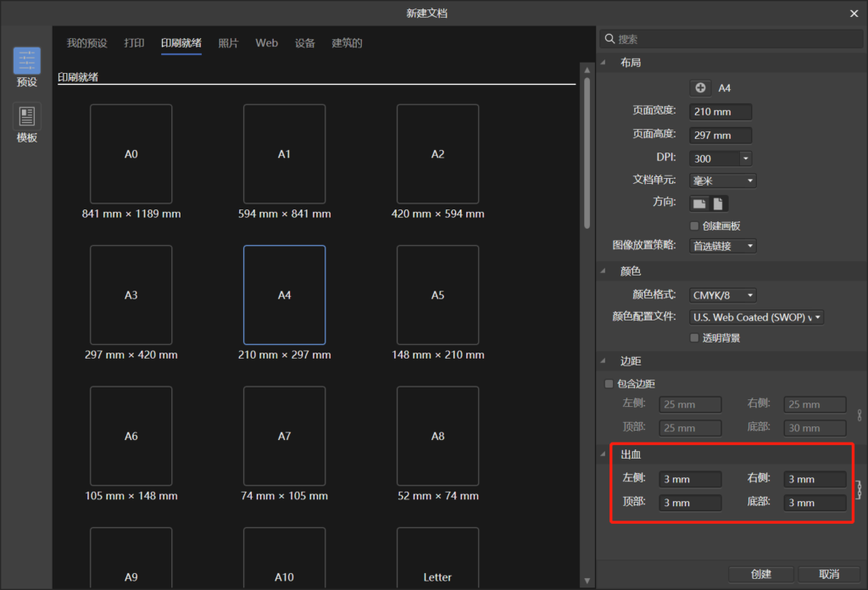868x590 pixels.
Task: Close the 新建文档 dialog
Action: (x=854, y=14)
